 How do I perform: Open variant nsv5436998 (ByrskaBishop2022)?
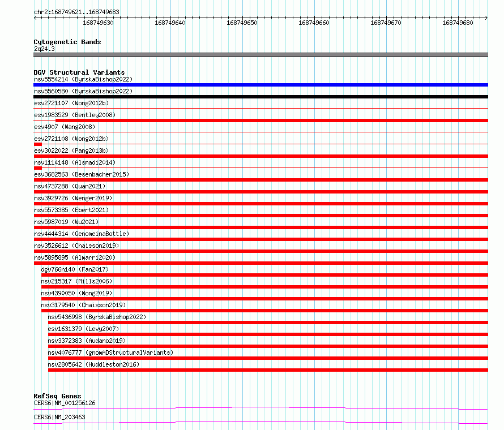[97, 317]
